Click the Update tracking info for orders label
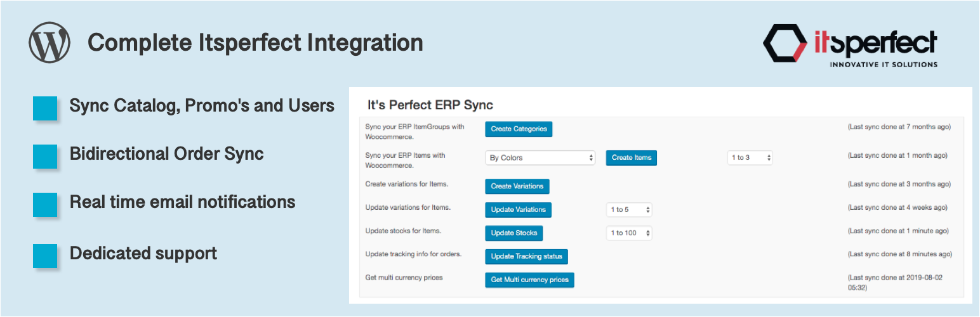 click(x=413, y=254)
